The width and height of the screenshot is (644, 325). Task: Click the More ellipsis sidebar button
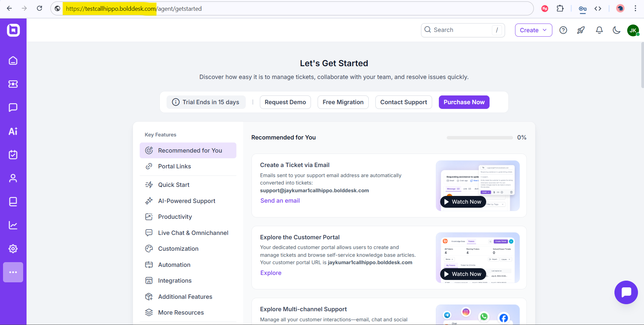tap(13, 272)
